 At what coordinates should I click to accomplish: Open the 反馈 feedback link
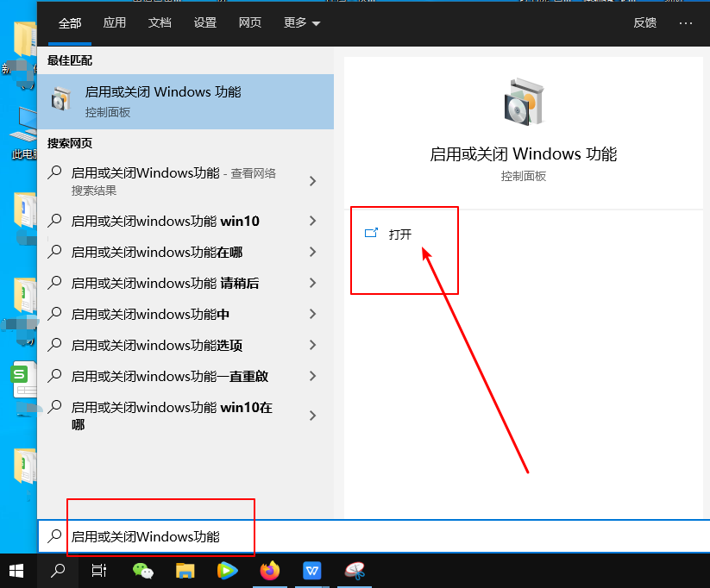pyautogui.click(x=644, y=23)
